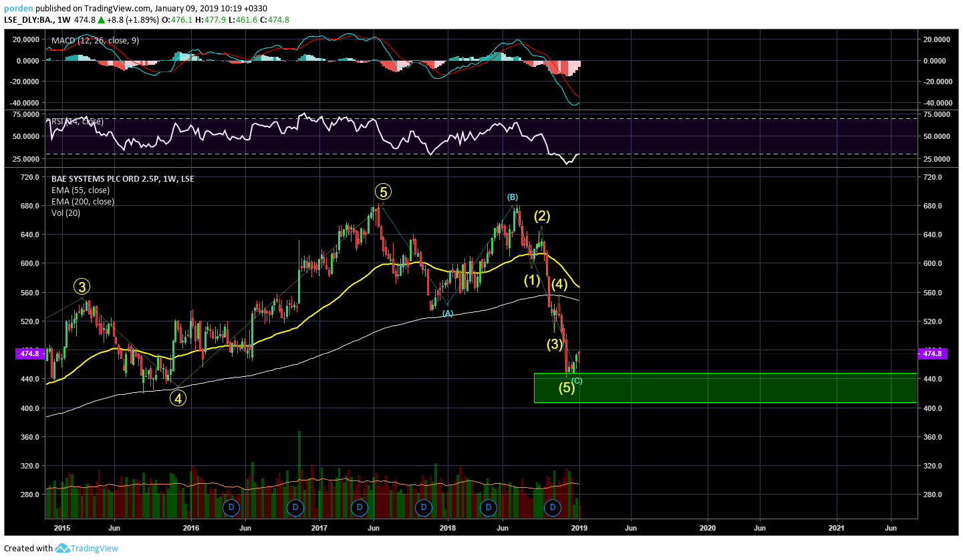
Task: Select the cyan (B) corrective wave label
Action: (512, 197)
